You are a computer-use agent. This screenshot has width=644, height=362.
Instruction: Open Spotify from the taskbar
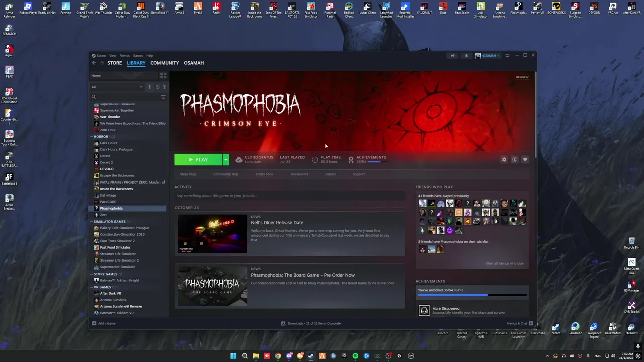[x=355, y=356]
